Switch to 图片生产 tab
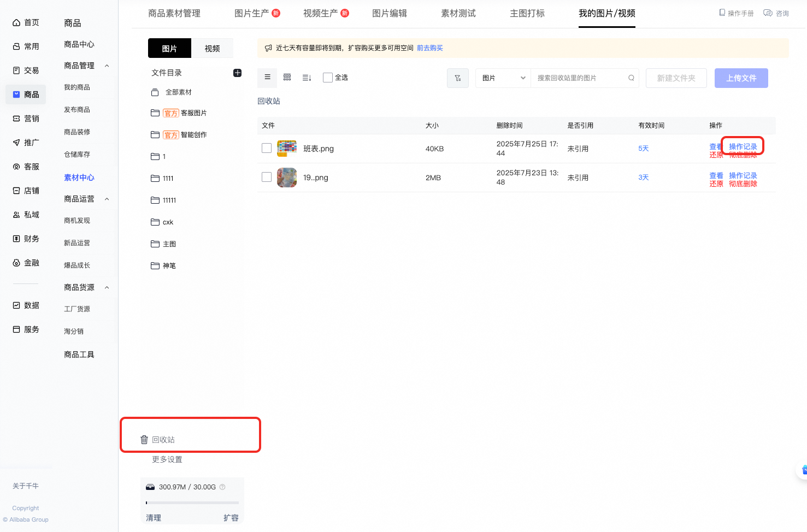The height and width of the screenshot is (532, 807). 252,13
